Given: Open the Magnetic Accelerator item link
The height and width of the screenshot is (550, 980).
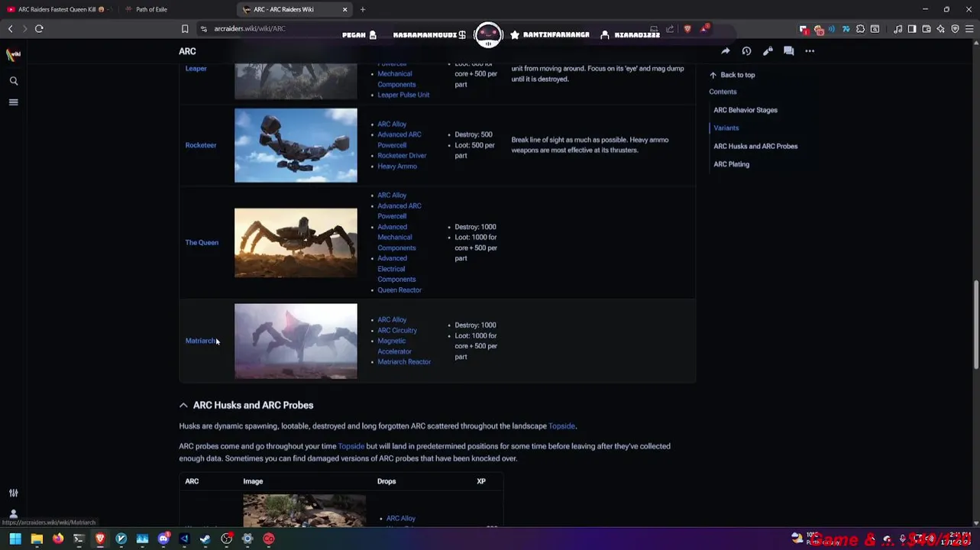Looking at the screenshot, I should tap(394, 346).
